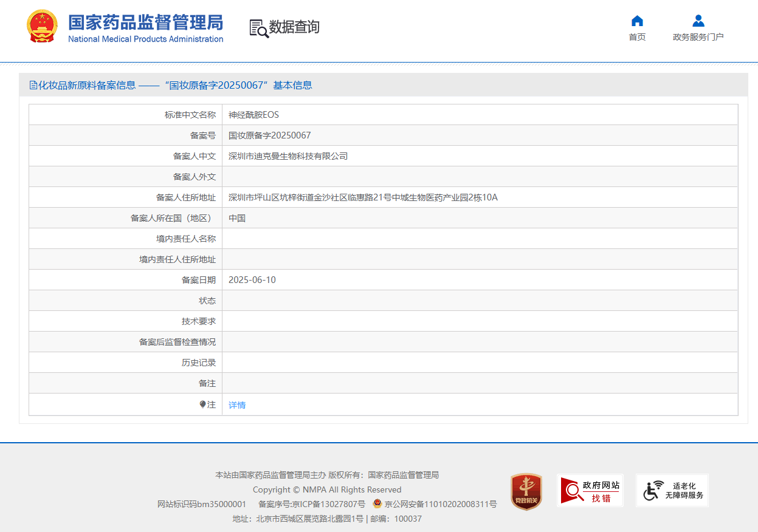758x532 pixels.
Task: Click the 中国 country value
Action: tap(237, 218)
